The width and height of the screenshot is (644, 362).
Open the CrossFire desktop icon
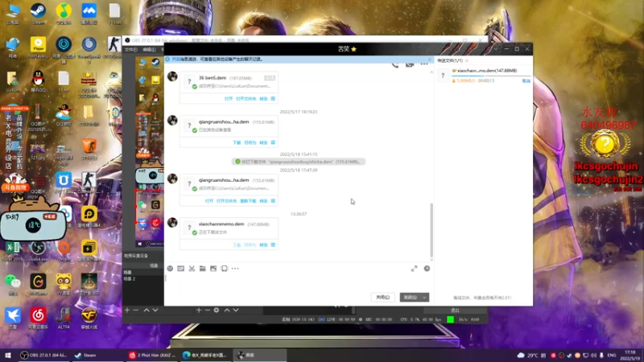coord(89,318)
